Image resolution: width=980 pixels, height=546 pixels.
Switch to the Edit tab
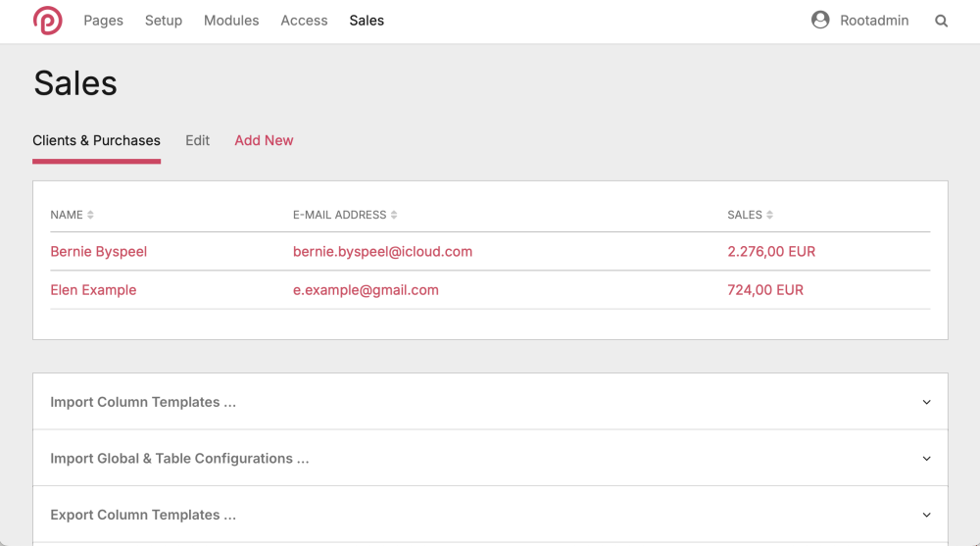[197, 140]
